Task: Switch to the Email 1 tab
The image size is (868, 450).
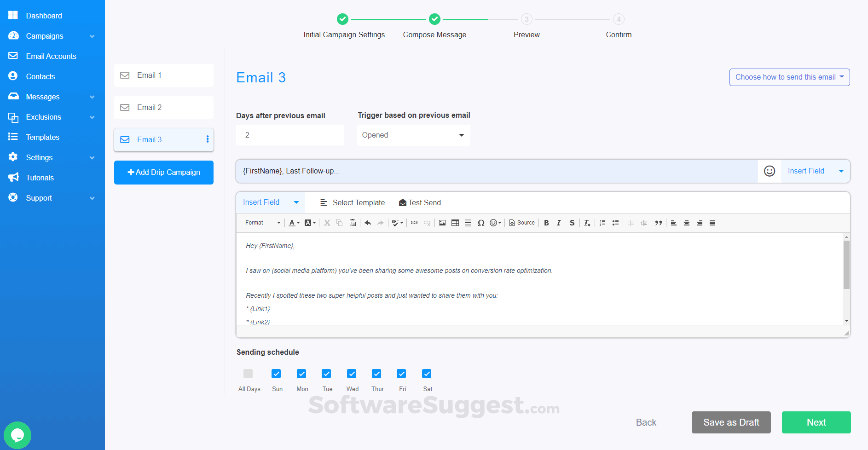Action: (163, 75)
